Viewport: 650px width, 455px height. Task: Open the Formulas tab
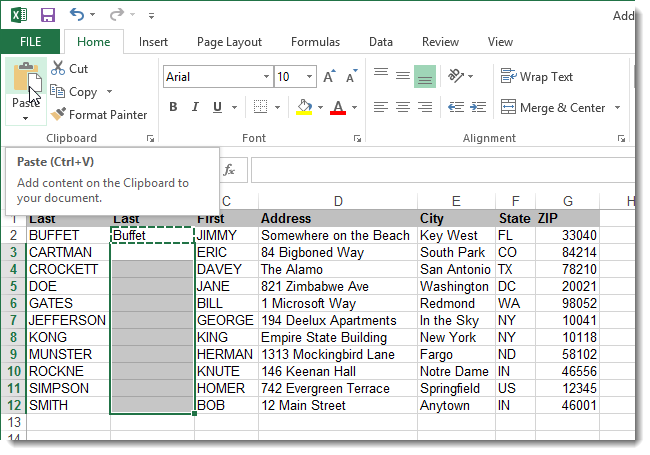tap(315, 42)
